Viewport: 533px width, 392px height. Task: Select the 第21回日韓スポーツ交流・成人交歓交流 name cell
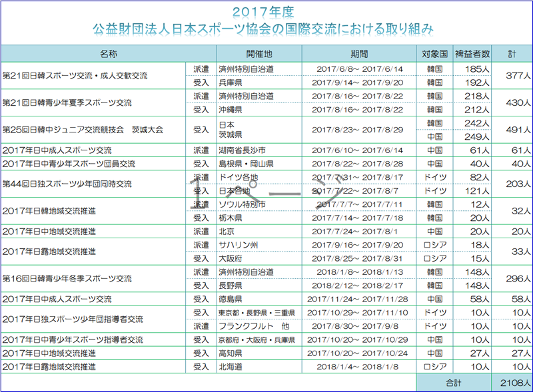pyautogui.click(x=93, y=76)
